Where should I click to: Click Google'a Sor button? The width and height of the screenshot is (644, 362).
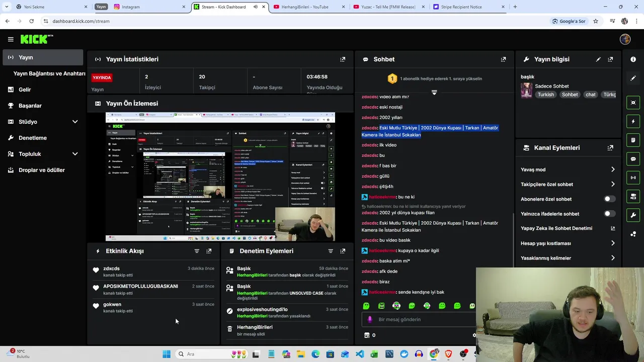pos(569,21)
